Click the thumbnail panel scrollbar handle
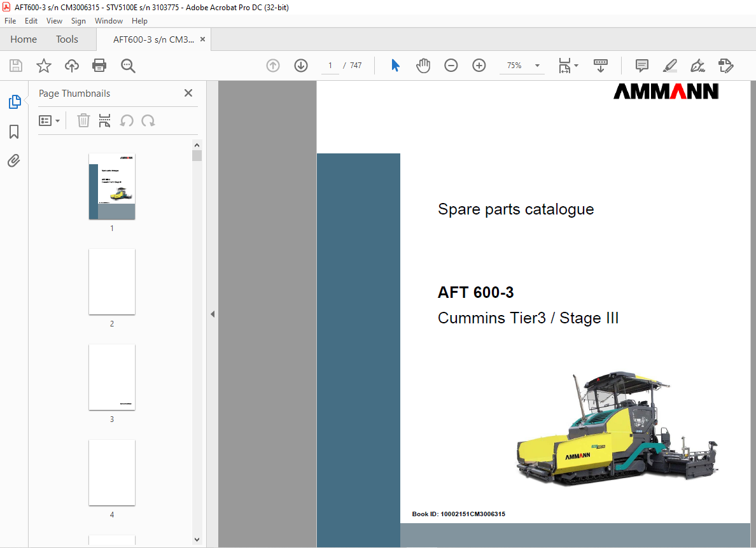 point(197,155)
